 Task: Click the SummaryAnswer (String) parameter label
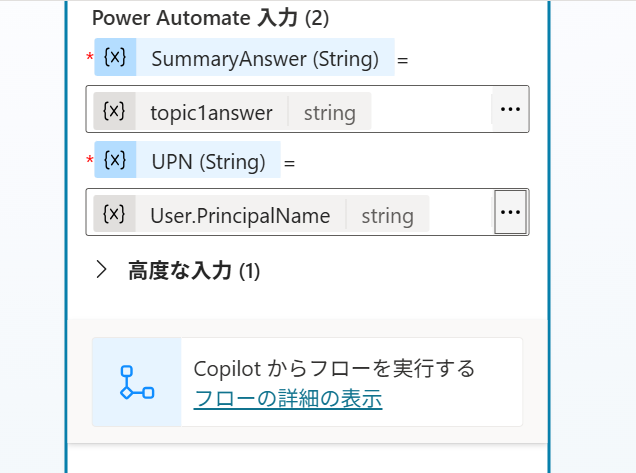coord(265,59)
